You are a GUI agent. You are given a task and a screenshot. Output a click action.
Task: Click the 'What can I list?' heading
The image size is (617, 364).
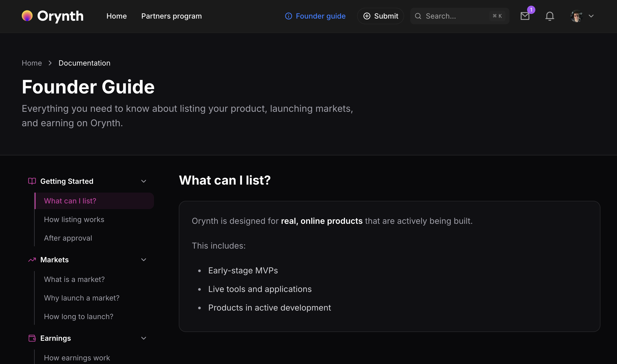(225, 180)
